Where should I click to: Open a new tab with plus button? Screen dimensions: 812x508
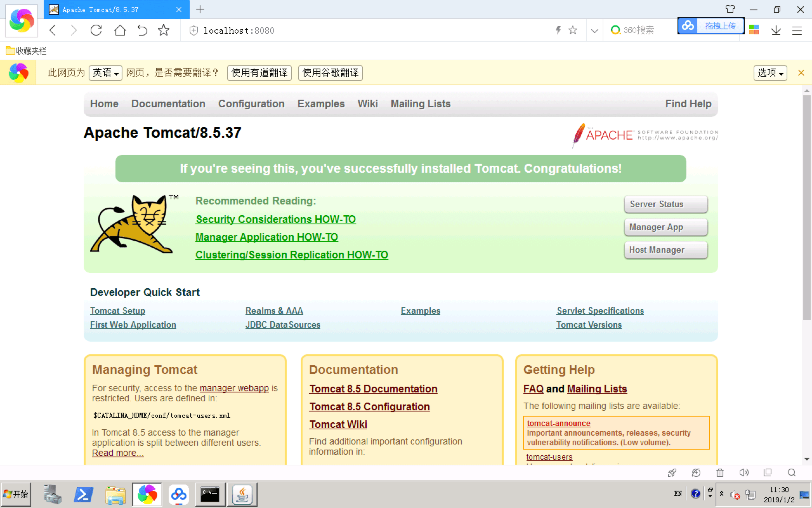[x=200, y=10]
